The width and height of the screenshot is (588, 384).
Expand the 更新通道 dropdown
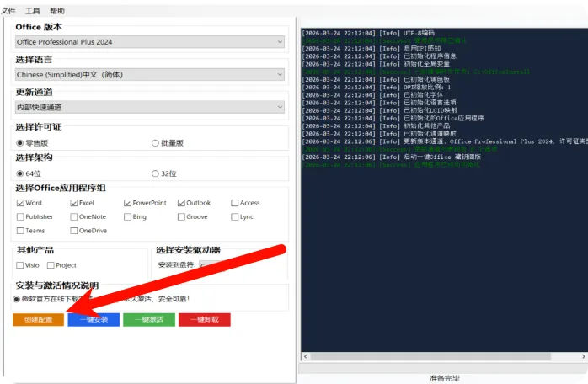coord(150,107)
